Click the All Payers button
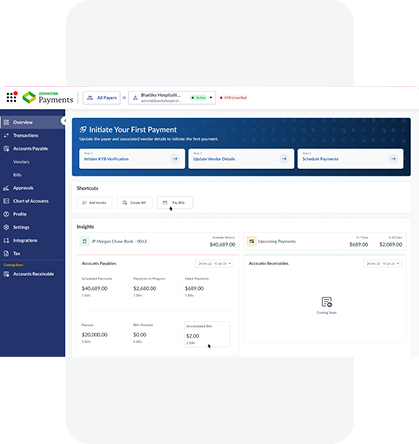419x444 pixels. point(102,98)
